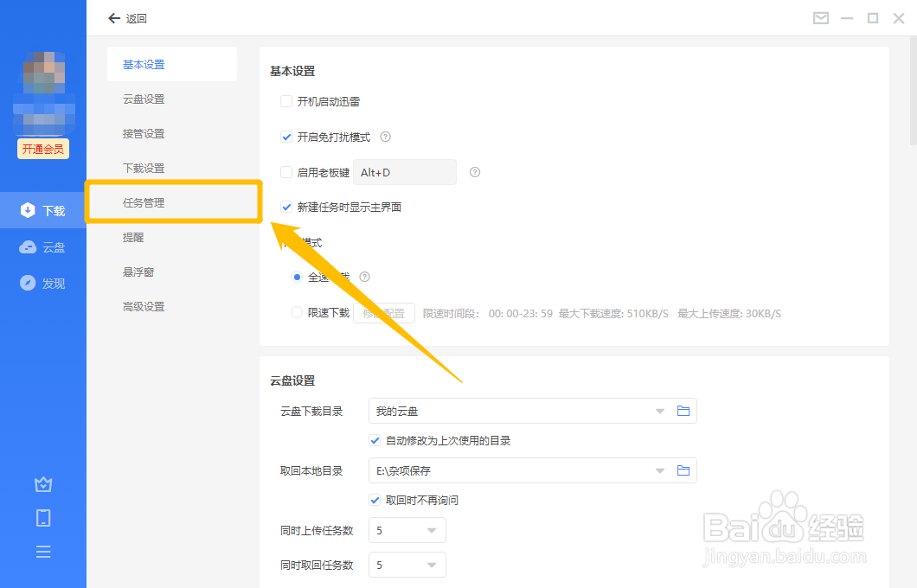Open folder browser for 云盘下载目录

click(x=683, y=411)
